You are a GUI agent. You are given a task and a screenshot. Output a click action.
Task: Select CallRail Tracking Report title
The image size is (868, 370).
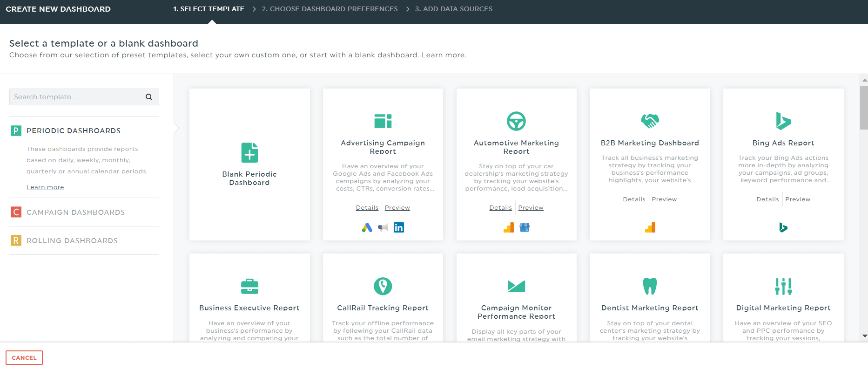[x=383, y=308]
